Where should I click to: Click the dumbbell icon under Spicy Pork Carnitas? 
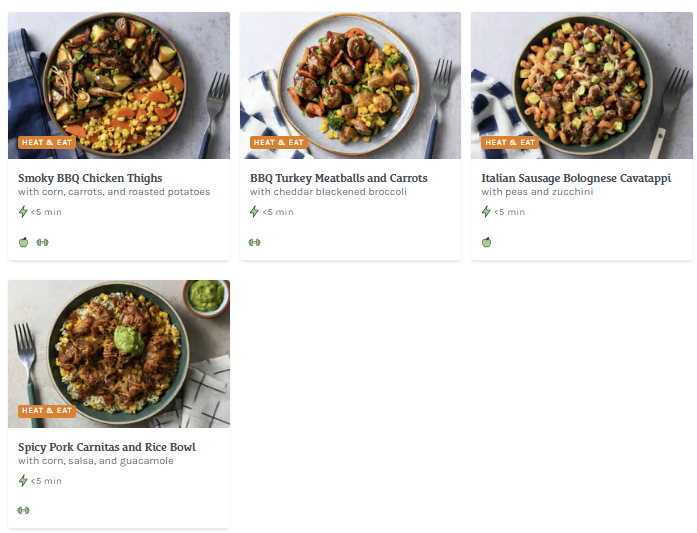pos(23,511)
